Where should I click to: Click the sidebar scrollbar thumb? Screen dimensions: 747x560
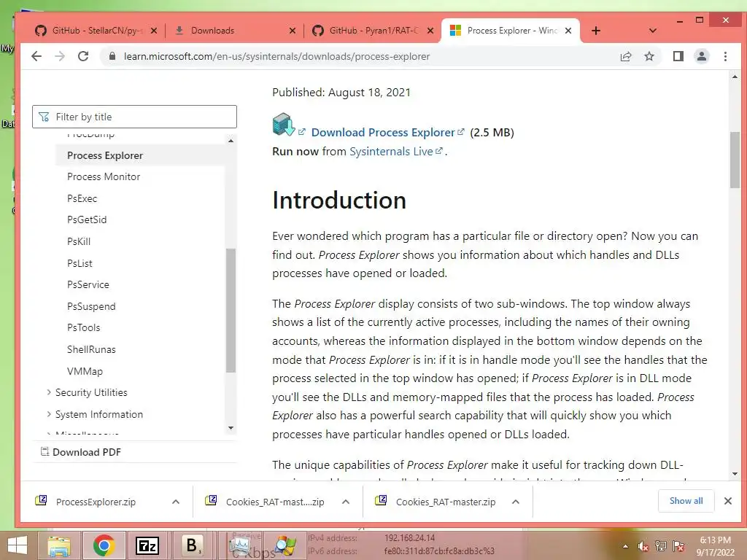click(x=231, y=310)
